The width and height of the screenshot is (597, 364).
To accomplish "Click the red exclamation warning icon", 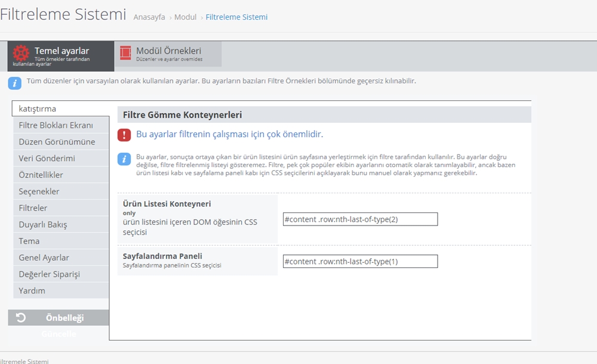I will [x=124, y=135].
